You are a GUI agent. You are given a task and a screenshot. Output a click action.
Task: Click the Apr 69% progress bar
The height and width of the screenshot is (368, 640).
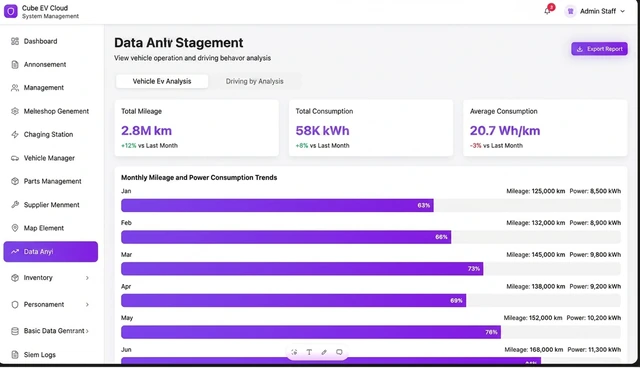(x=371, y=301)
